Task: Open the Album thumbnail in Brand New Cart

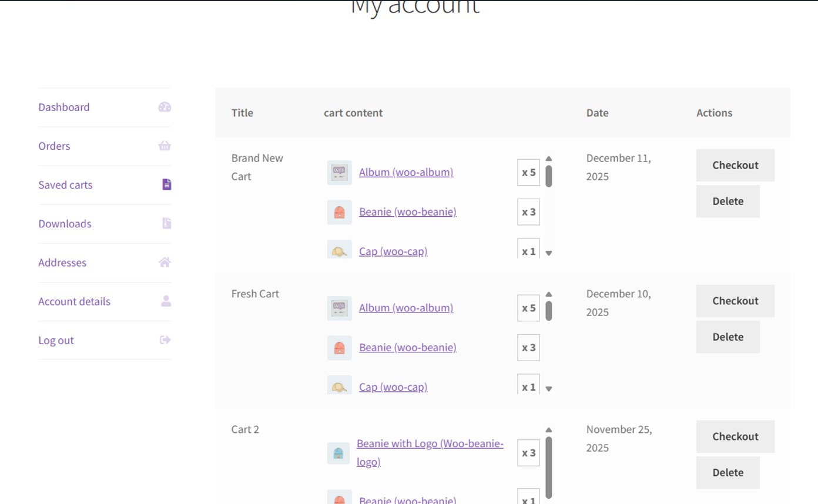Action: 339,173
